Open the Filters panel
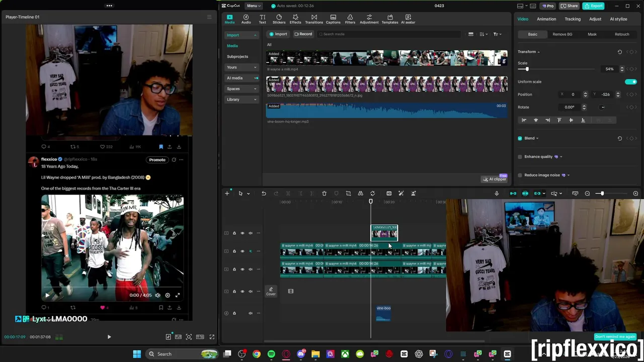This screenshot has height=362, width=644. 350,19
